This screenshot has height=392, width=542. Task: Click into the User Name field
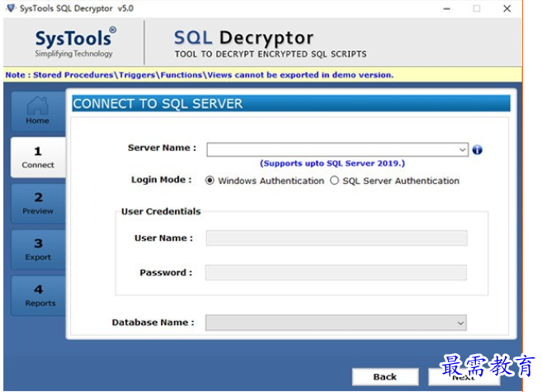coord(337,238)
